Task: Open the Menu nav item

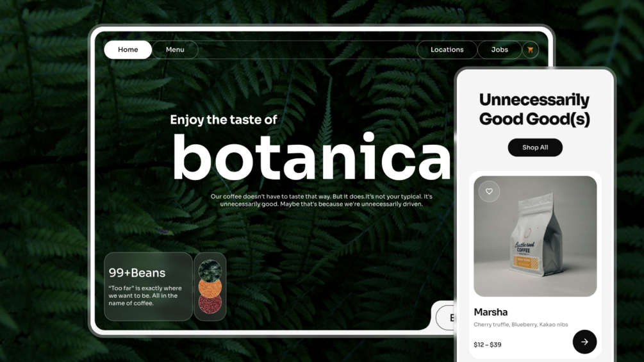Action: tap(175, 50)
